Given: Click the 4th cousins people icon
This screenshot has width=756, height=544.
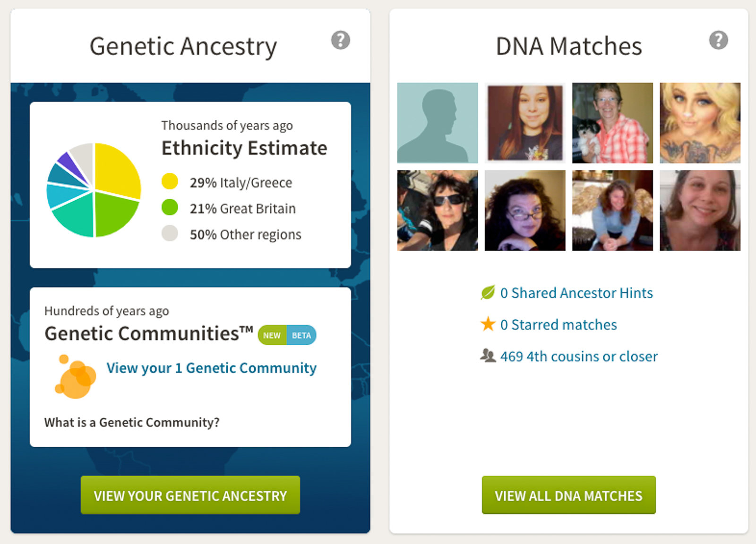Looking at the screenshot, I should pos(488,356).
